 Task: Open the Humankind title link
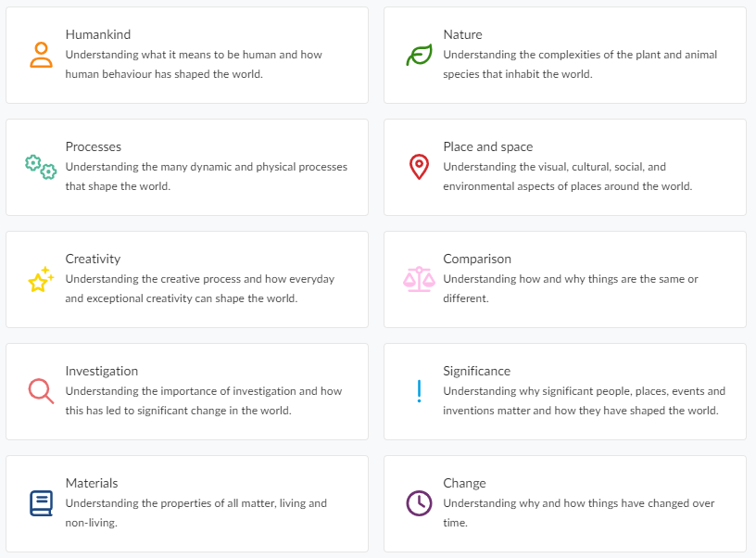click(97, 34)
